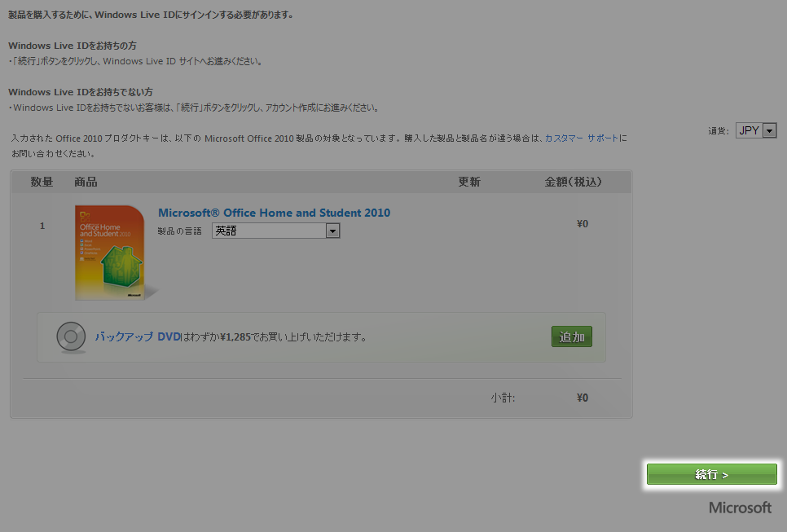Open Microsoft Office Home and Student 2010 link
787x532 pixels.
pos(274,213)
